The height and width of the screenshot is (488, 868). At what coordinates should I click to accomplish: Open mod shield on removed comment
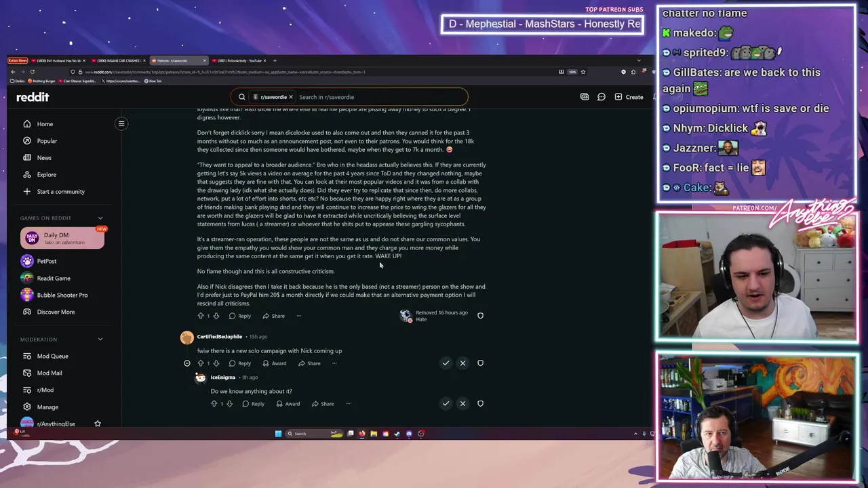pos(480,316)
